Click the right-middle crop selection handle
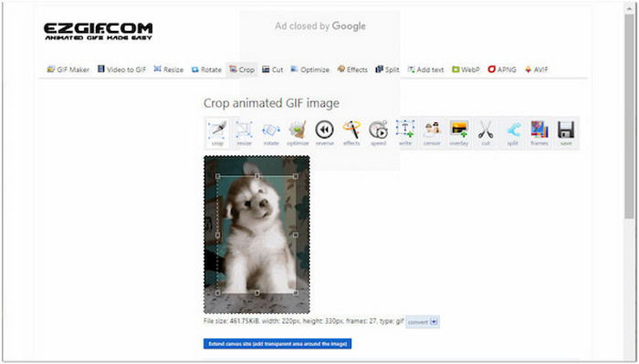Image resolution: width=639 pixels, height=364 pixels. coord(296,235)
